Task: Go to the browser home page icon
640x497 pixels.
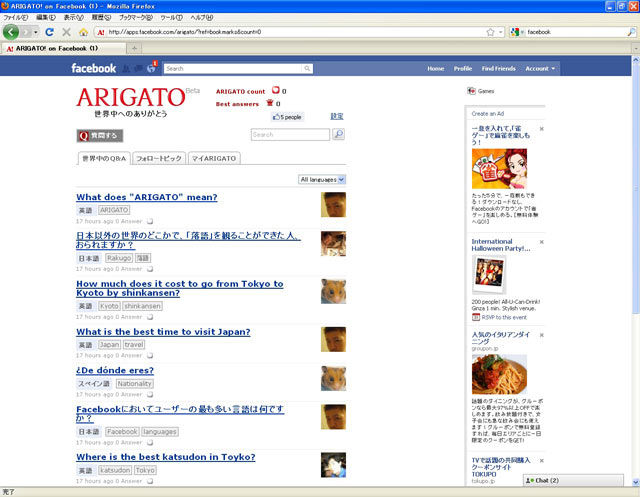Action: (83, 32)
